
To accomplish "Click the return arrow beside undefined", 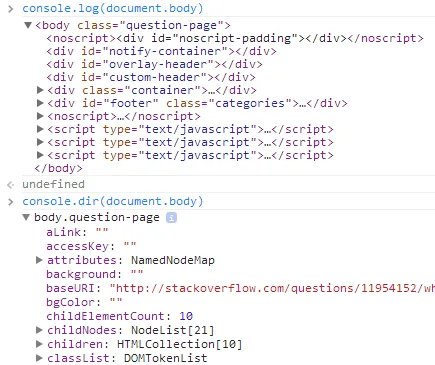I will (11, 184).
